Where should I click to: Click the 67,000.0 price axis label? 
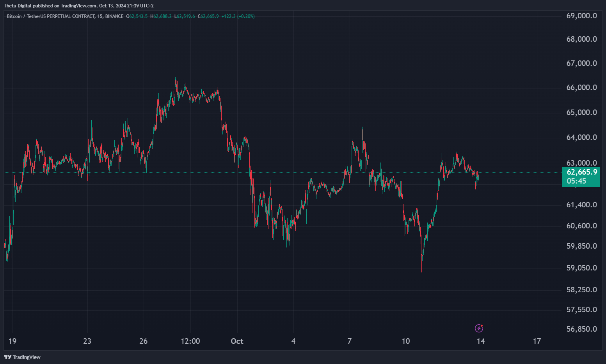[581, 63]
